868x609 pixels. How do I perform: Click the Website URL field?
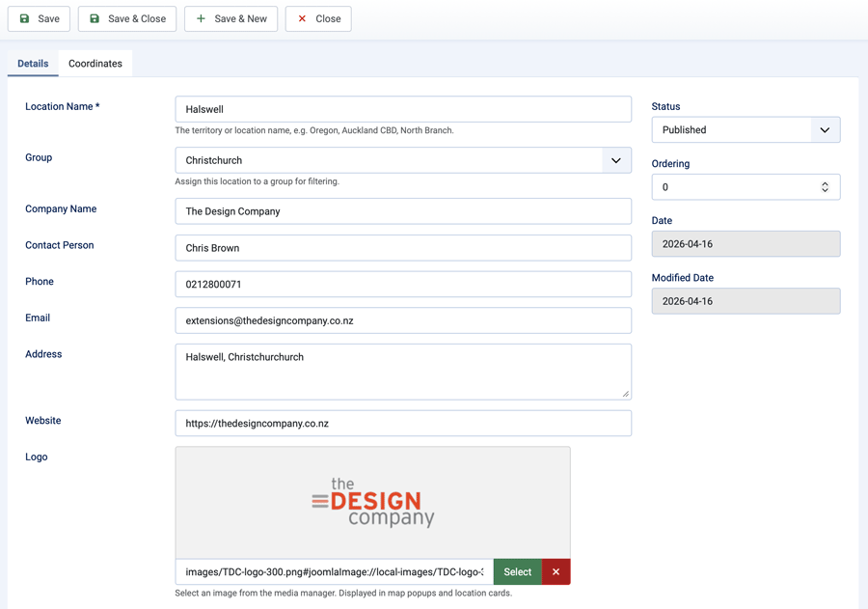(x=403, y=424)
